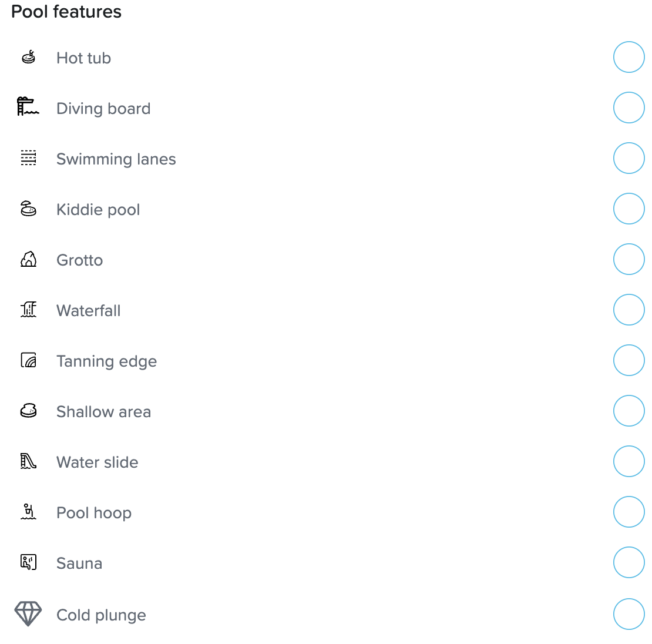This screenshot has width=652, height=644.
Task: Click the Sauna label text
Action: point(79,563)
